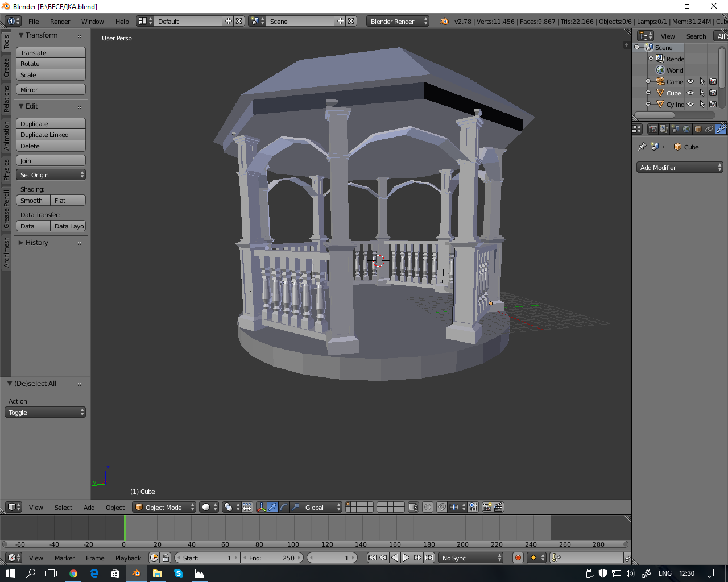Viewport: 728px width, 582px height.
Task: Hide the Cube object with its eye toggle
Action: (690, 93)
